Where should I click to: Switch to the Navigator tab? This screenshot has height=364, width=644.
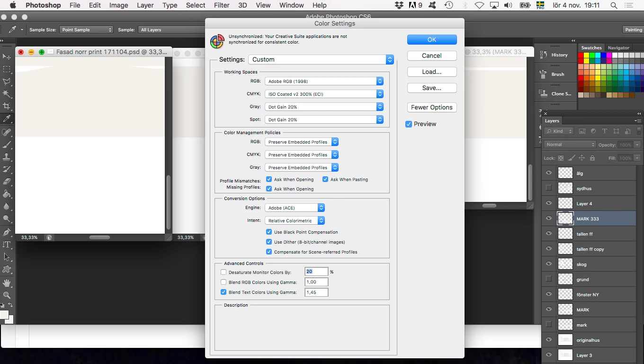(618, 48)
